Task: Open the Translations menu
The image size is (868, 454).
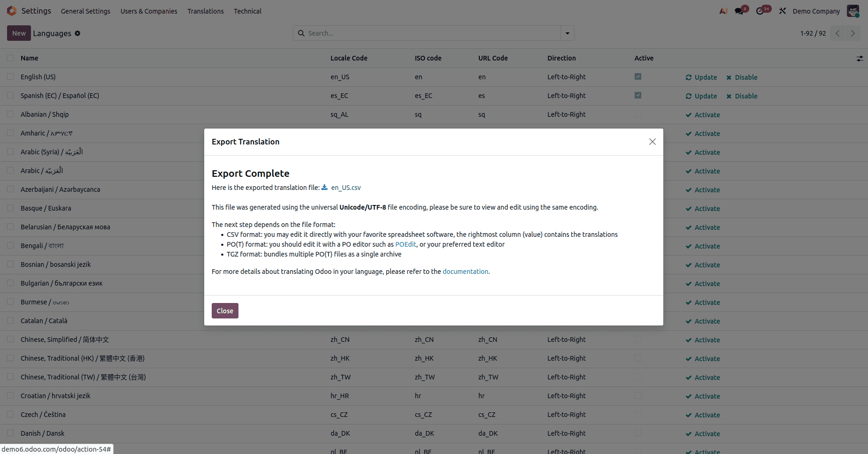Action: 205,11
